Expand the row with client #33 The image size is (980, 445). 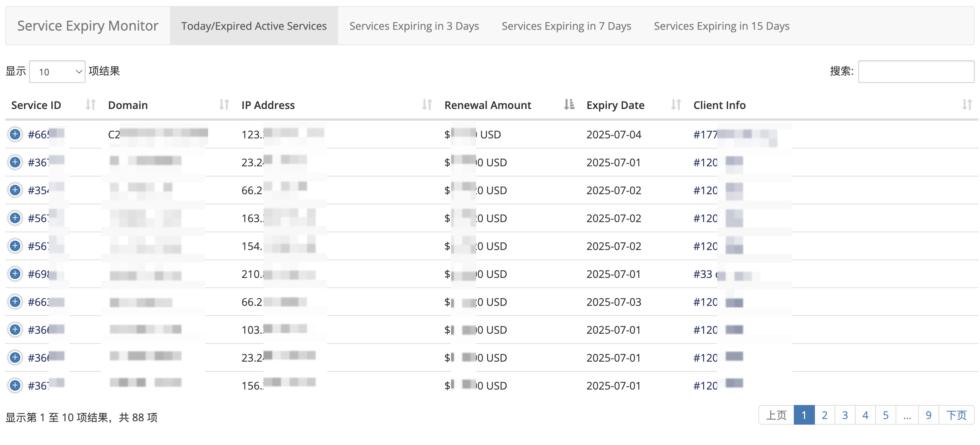15,274
